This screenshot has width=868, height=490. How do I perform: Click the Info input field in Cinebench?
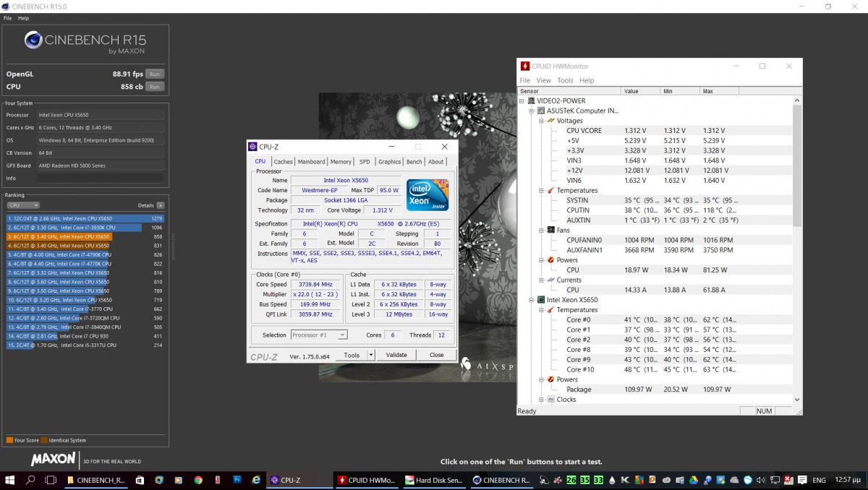pyautogui.click(x=99, y=178)
